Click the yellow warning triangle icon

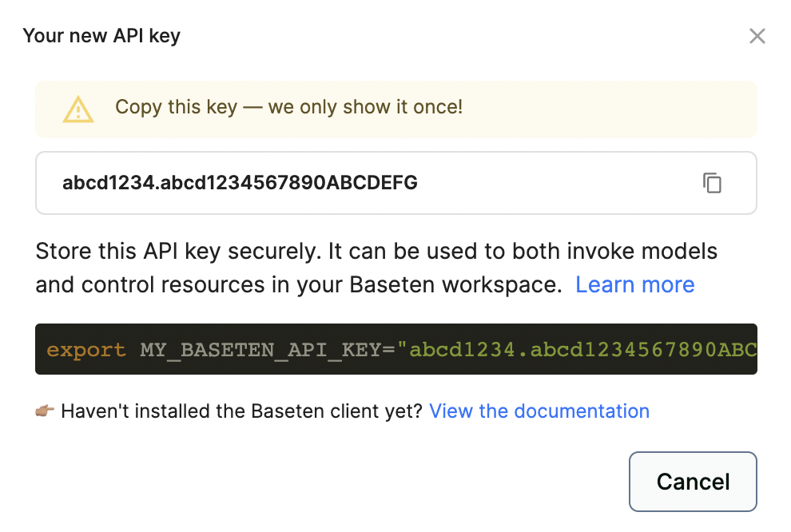pos(78,109)
